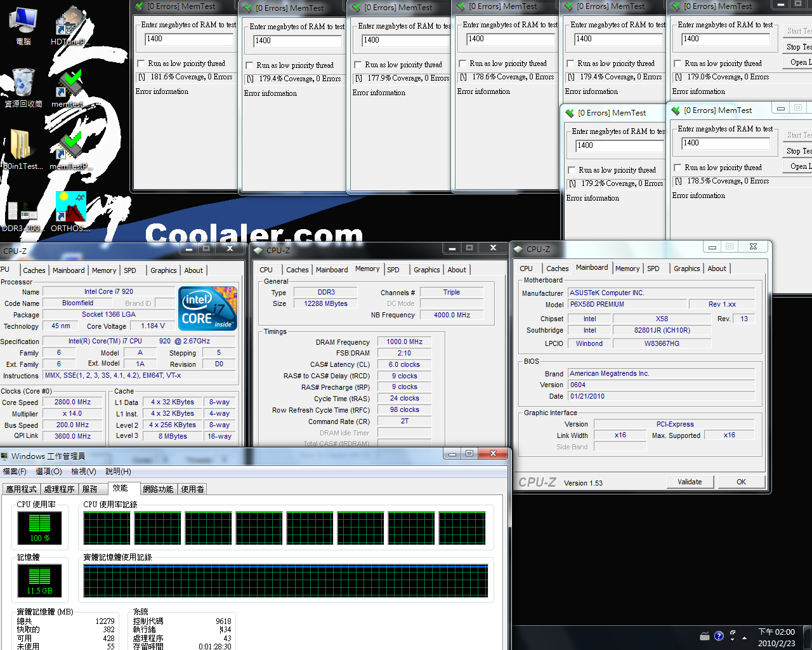Open Mainboard tab in left CPU-Z window
This screenshot has height=650, width=812.
(x=69, y=270)
